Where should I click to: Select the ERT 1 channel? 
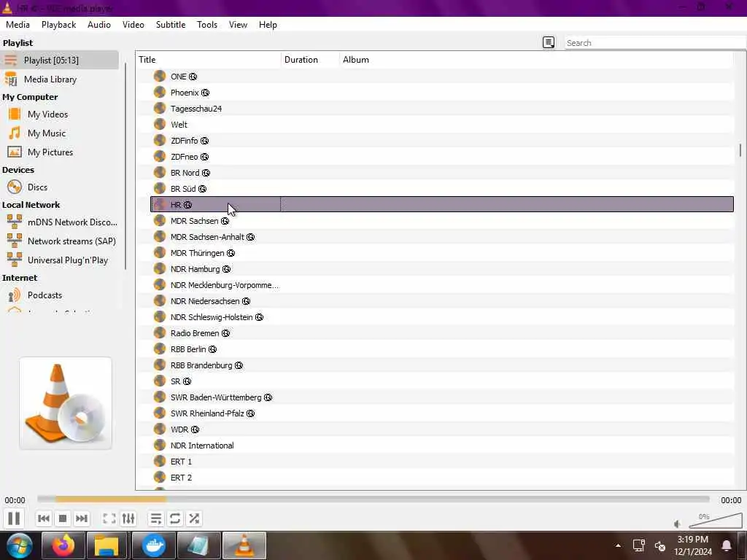pyautogui.click(x=441, y=462)
